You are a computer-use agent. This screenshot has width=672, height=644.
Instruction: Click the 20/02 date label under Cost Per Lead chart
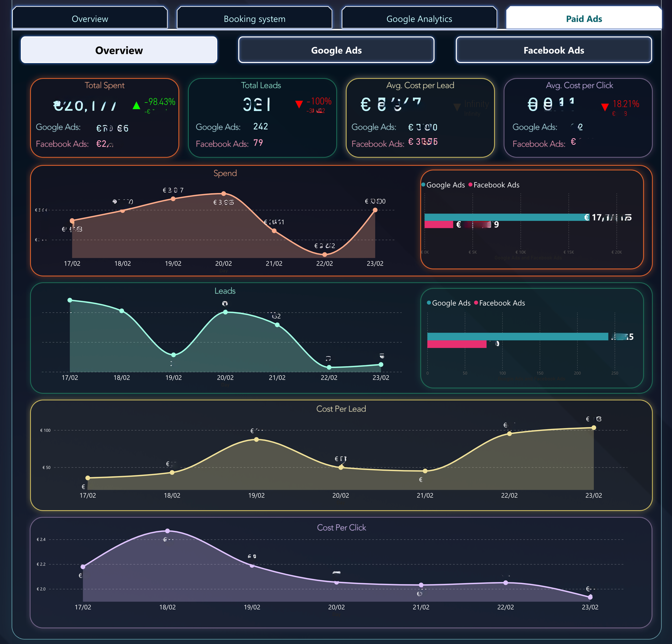341,495
